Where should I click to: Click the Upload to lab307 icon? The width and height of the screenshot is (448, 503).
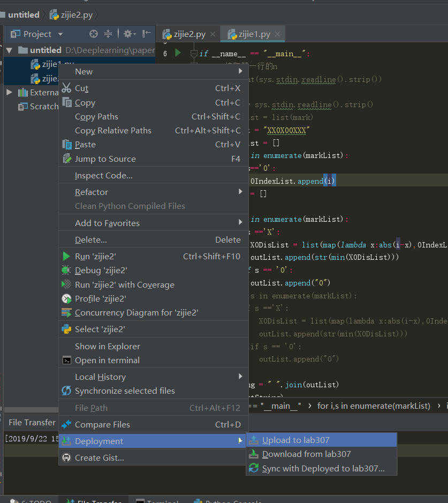click(254, 440)
